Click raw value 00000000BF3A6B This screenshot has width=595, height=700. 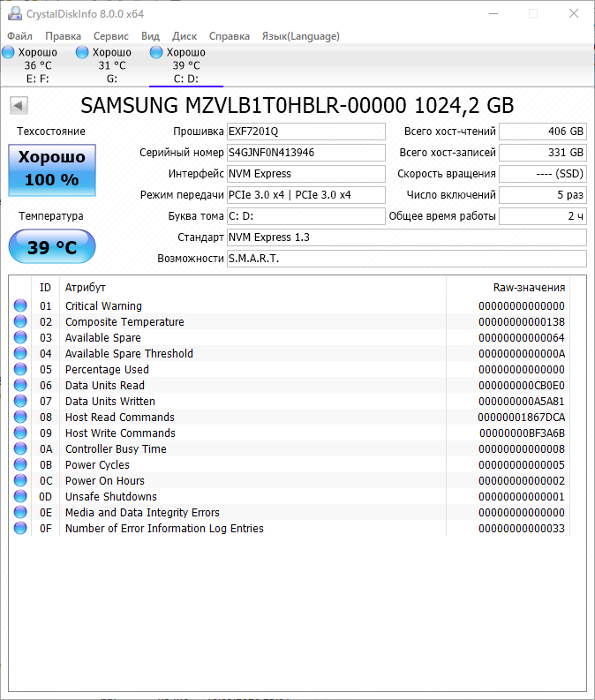[522, 433]
